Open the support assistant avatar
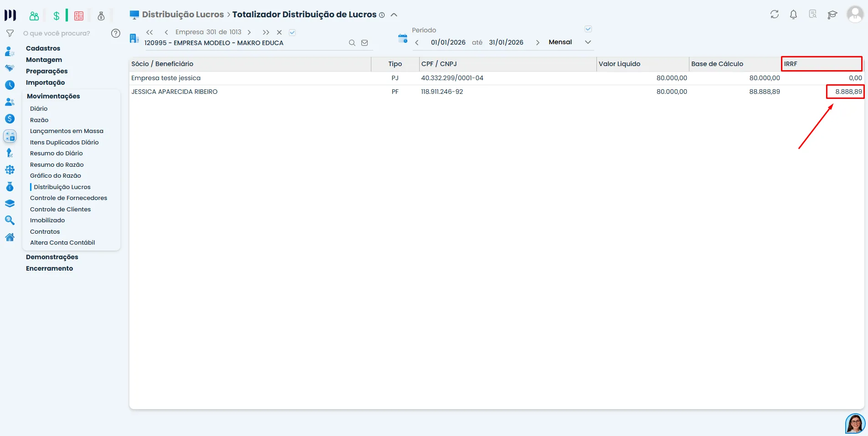868x436 pixels. tap(855, 424)
